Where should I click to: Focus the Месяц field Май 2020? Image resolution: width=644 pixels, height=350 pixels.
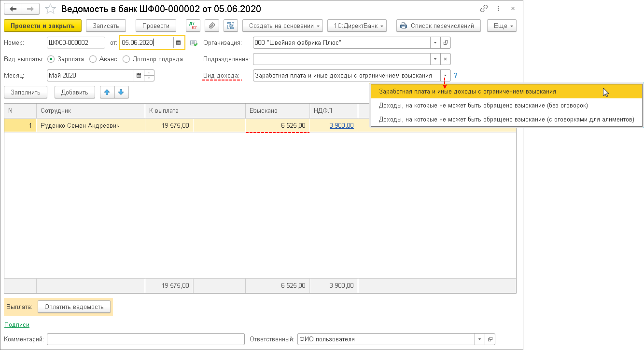(90, 76)
